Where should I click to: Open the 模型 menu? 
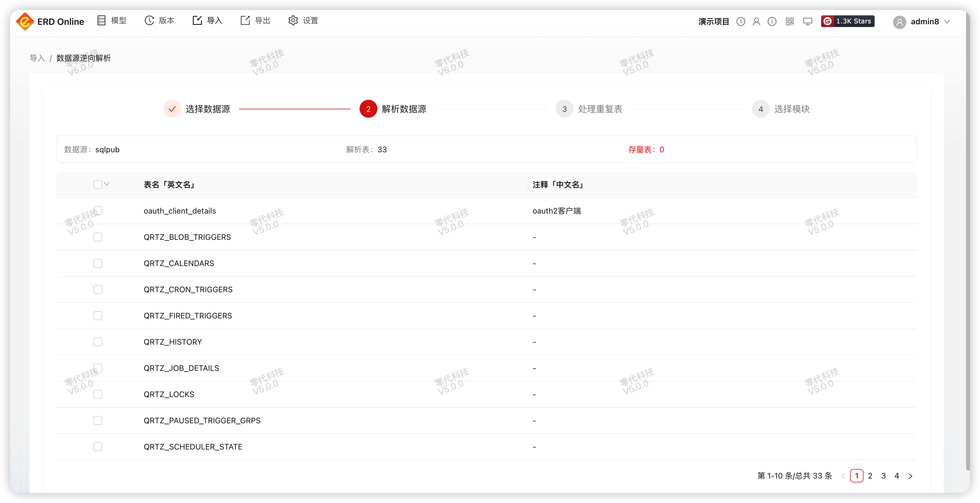pos(111,21)
